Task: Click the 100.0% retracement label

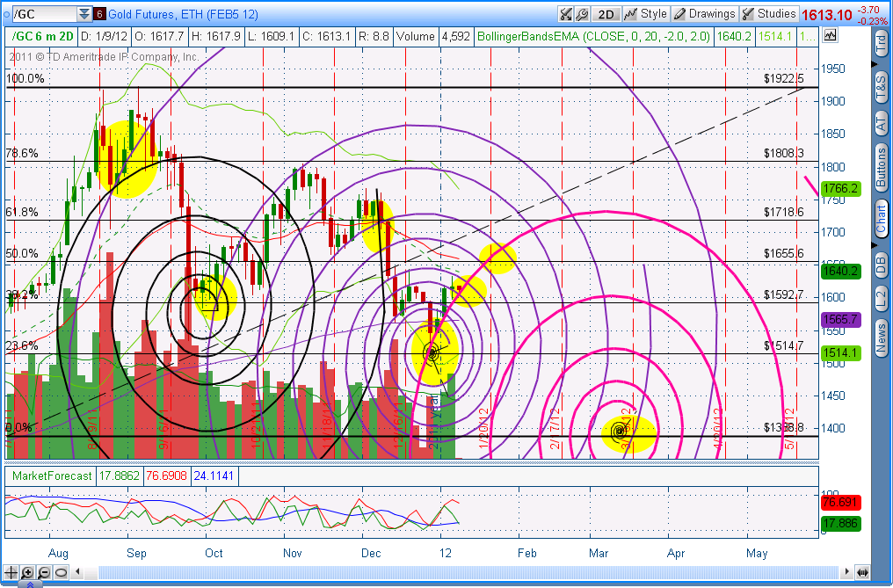Action: 25,78
